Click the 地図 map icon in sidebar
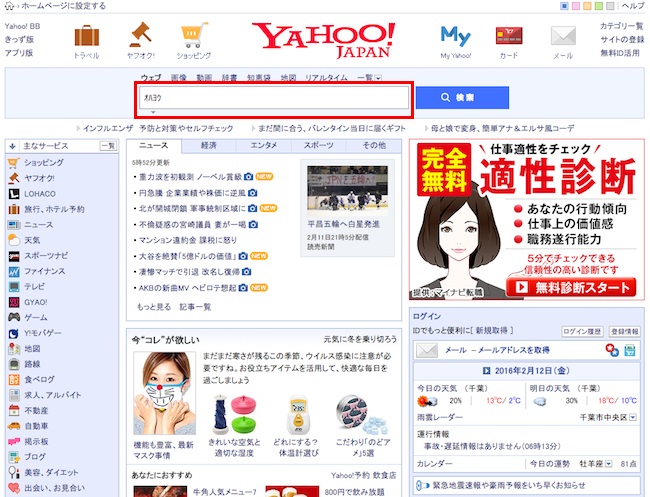The width and height of the screenshot is (650, 497). pyautogui.click(x=14, y=349)
